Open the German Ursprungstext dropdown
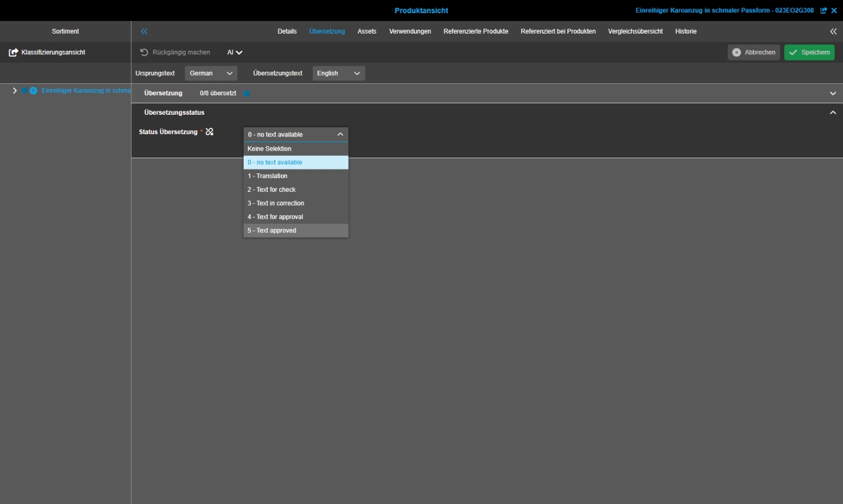843x504 pixels. point(211,73)
